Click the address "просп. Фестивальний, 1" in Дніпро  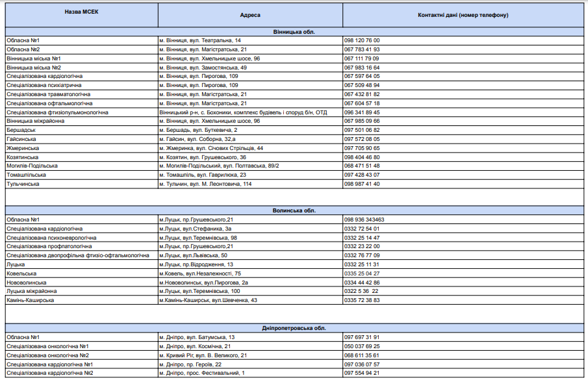216,373
